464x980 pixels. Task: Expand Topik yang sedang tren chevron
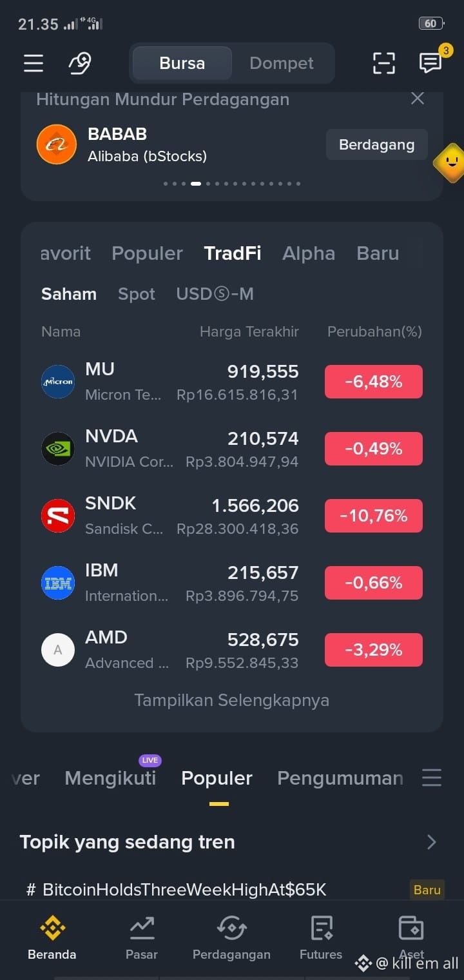432,842
